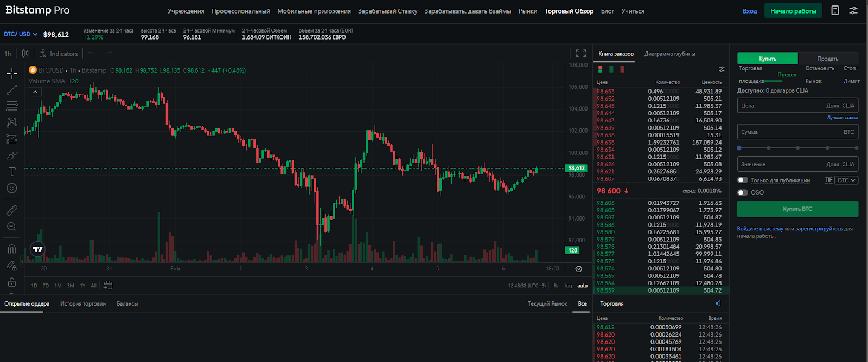Select the brush drawing tool

tap(12, 156)
